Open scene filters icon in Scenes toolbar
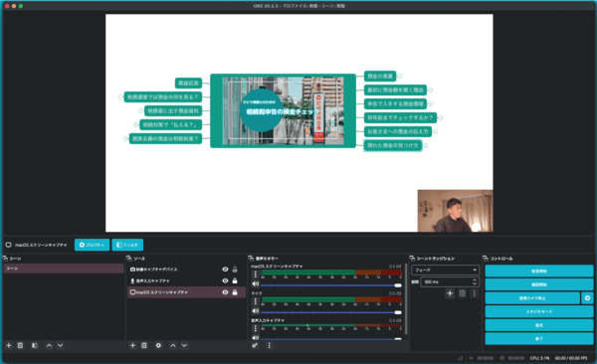Screen dimensions: 597x364 (35, 345)
